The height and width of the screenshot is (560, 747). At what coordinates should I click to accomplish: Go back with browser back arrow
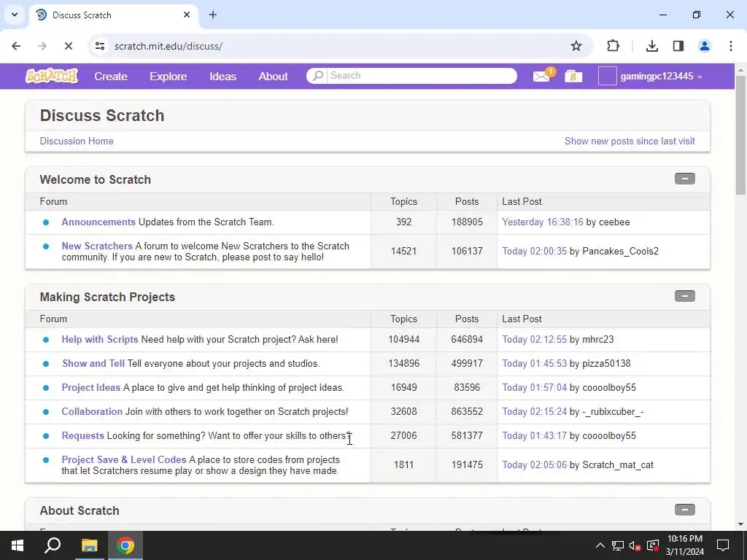pyautogui.click(x=16, y=46)
